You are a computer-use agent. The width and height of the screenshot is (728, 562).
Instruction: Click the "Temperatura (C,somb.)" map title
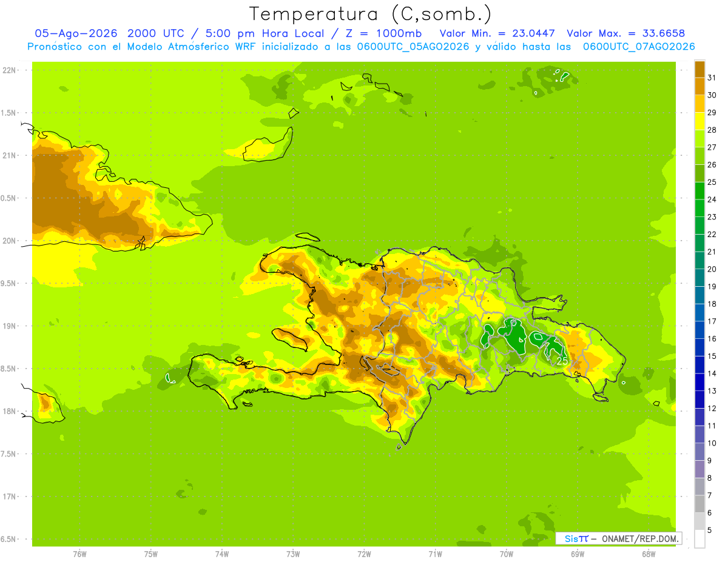pyautogui.click(x=371, y=13)
